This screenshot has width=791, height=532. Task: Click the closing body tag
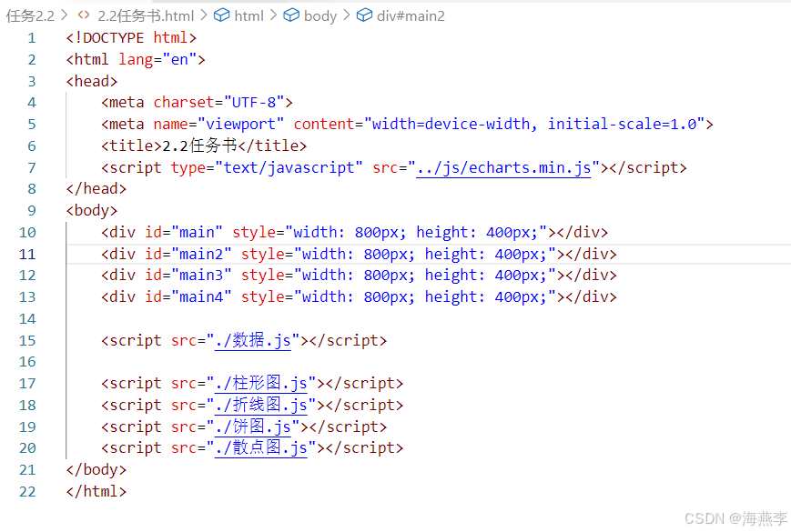click(96, 469)
